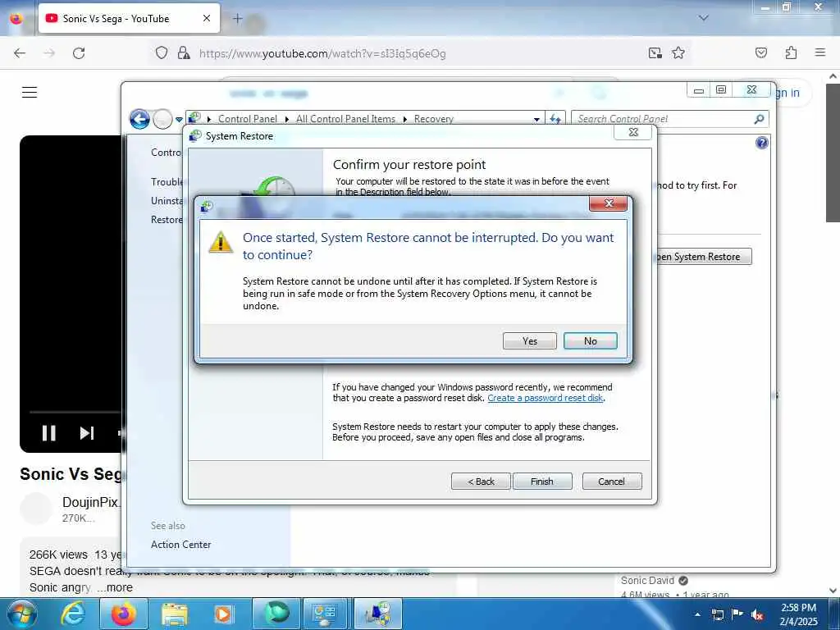Open the DoujinPix channel name
Screen dimensions: 840x630
(90, 503)
